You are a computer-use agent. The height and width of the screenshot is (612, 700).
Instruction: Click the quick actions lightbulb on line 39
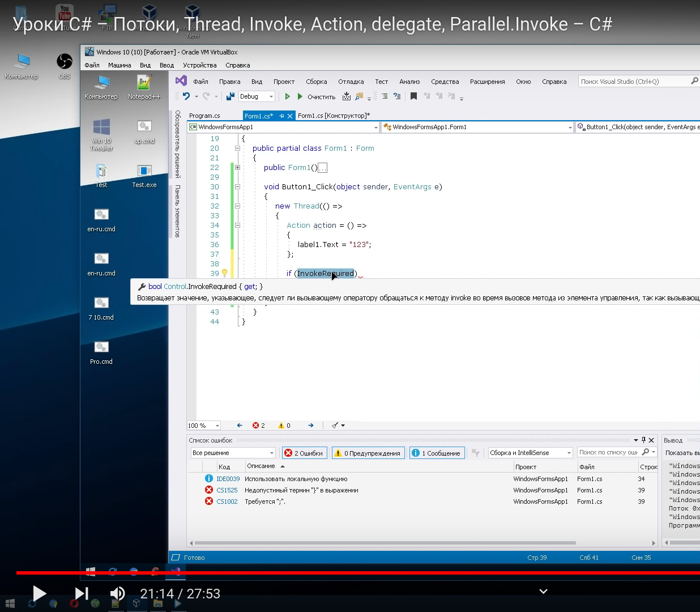[x=224, y=273]
